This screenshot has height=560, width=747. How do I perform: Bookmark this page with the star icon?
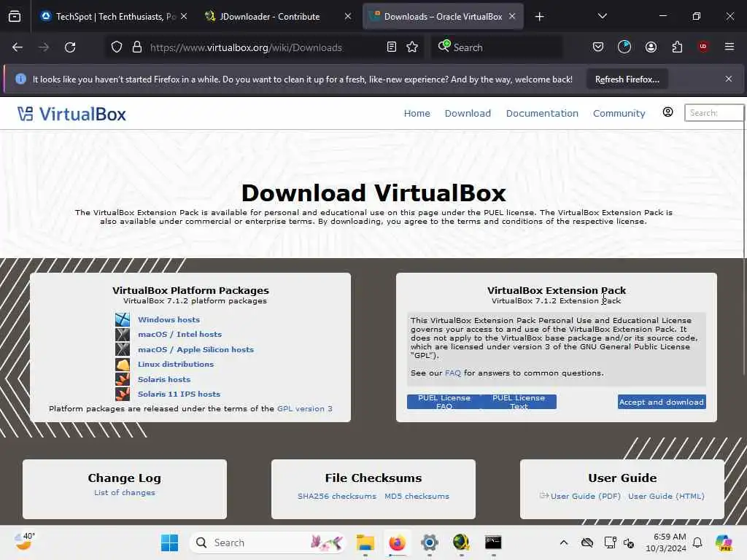pos(412,47)
